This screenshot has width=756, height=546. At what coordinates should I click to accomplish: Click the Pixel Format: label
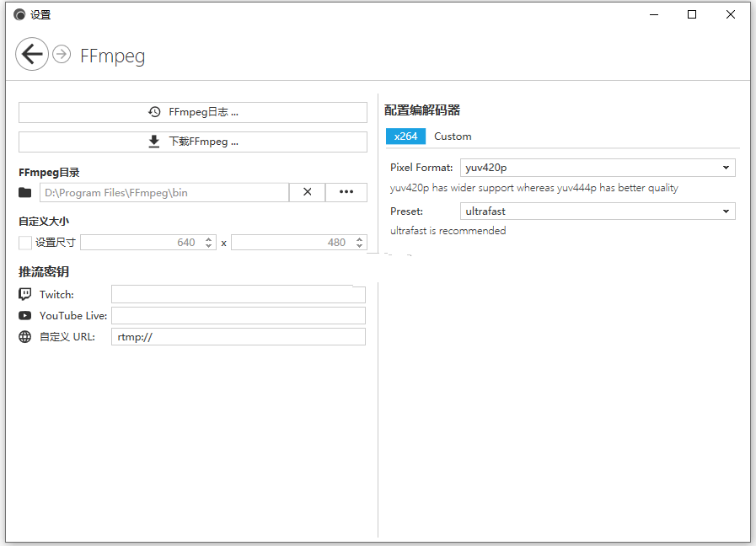[x=421, y=168]
